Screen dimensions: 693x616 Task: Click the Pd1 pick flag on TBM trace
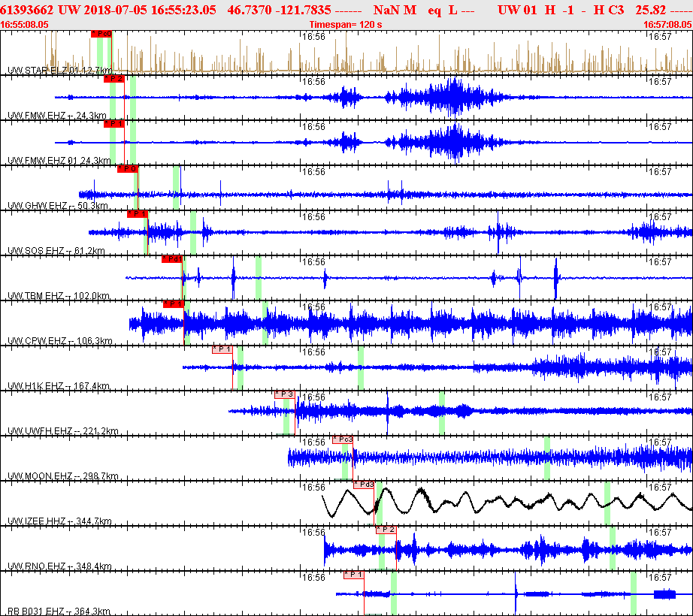[172, 259]
